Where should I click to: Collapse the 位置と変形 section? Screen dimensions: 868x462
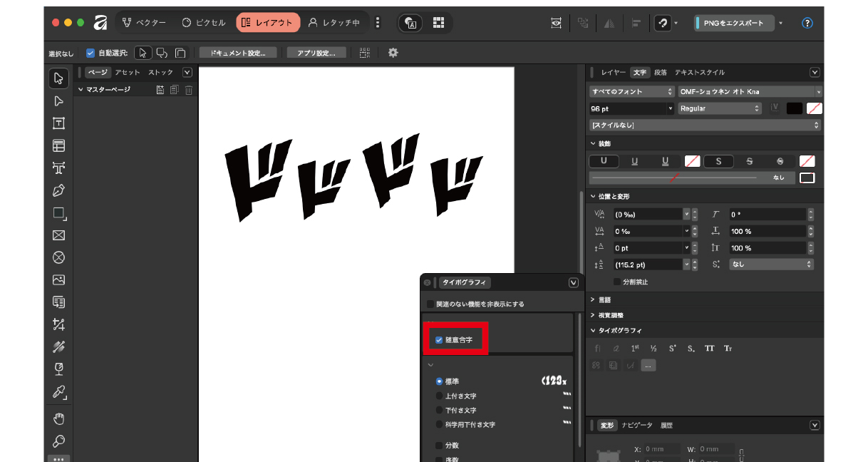coord(593,196)
